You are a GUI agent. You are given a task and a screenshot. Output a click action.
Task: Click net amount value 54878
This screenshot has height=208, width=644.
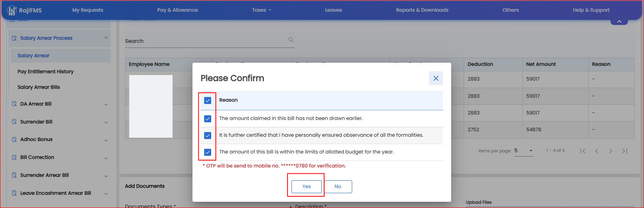pos(534,130)
